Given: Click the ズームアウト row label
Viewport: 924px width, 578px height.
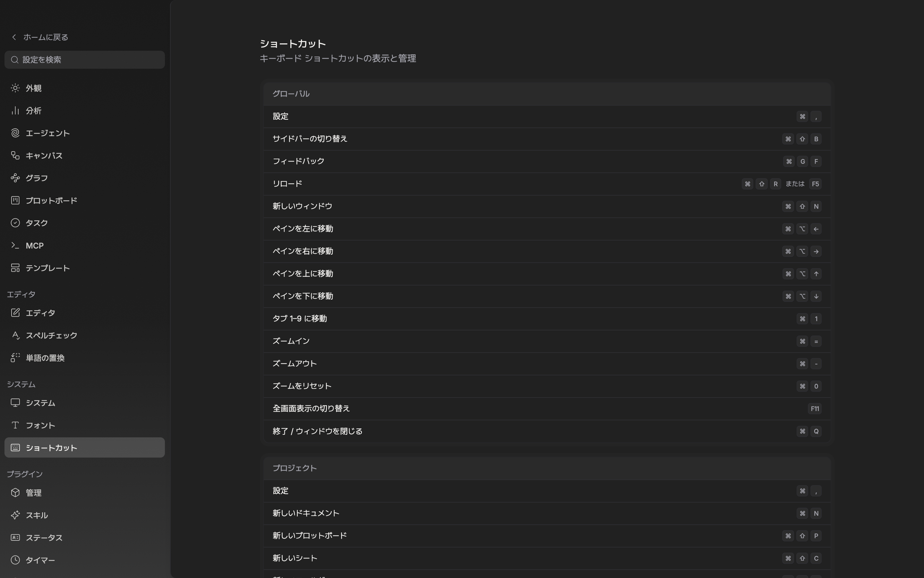Looking at the screenshot, I should (x=295, y=363).
